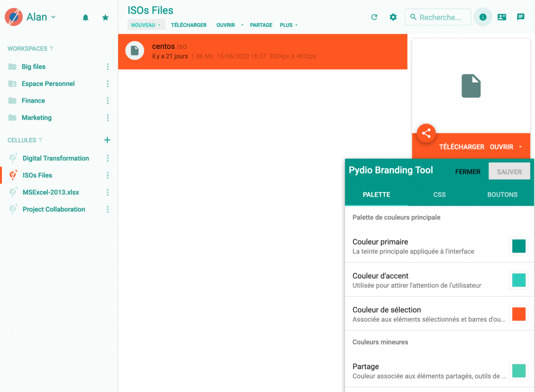Click Ouvrir in the toolbar
535x392 pixels.
(x=226, y=25)
